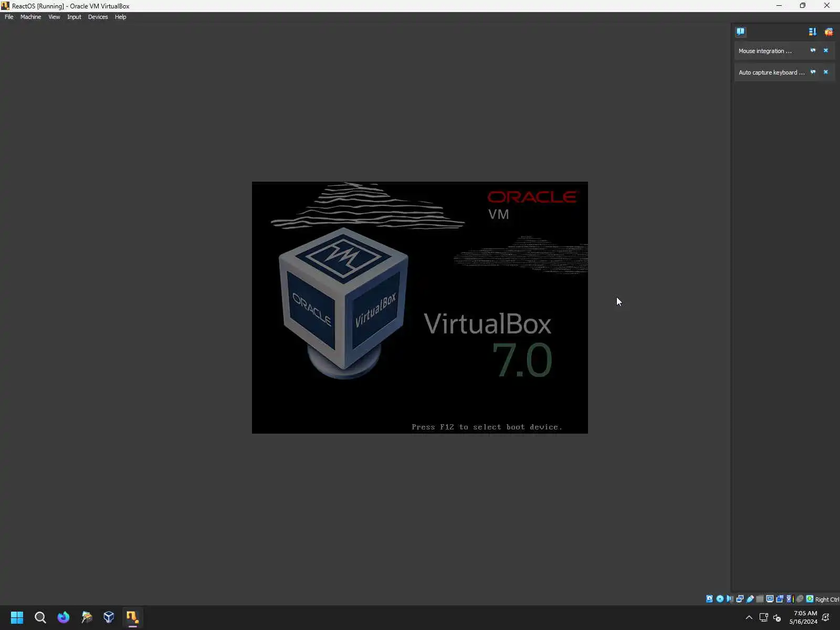Image resolution: width=840 pixels, height=630 pixels.
Task: Open the File menu
Action: 9,17
